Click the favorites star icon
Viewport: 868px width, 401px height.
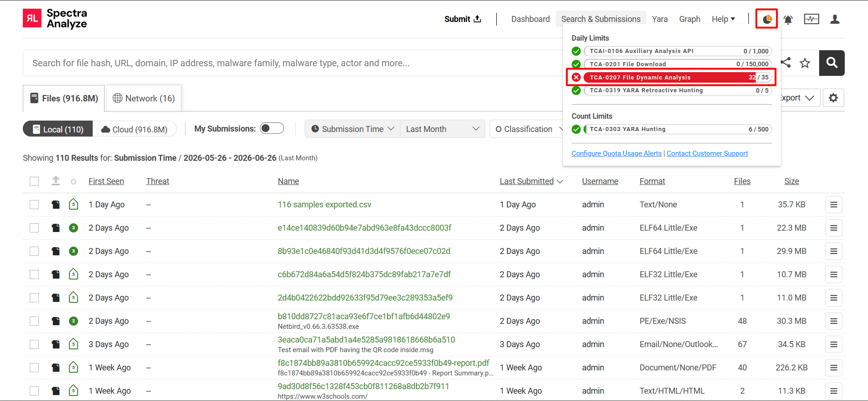pos(805,63)
